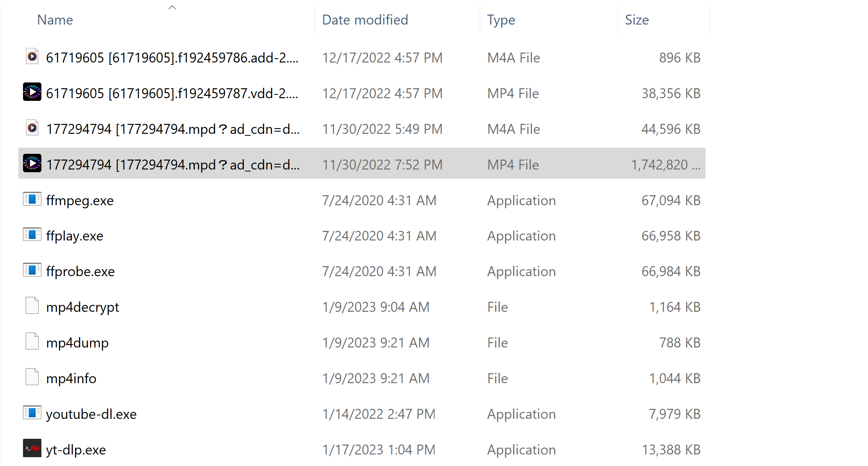Select the ffplay.exe file name

point(75,236)
